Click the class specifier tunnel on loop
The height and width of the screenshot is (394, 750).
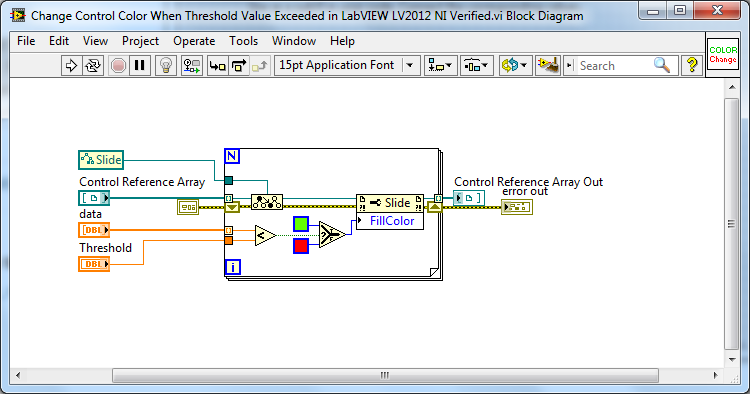point(229,180)
